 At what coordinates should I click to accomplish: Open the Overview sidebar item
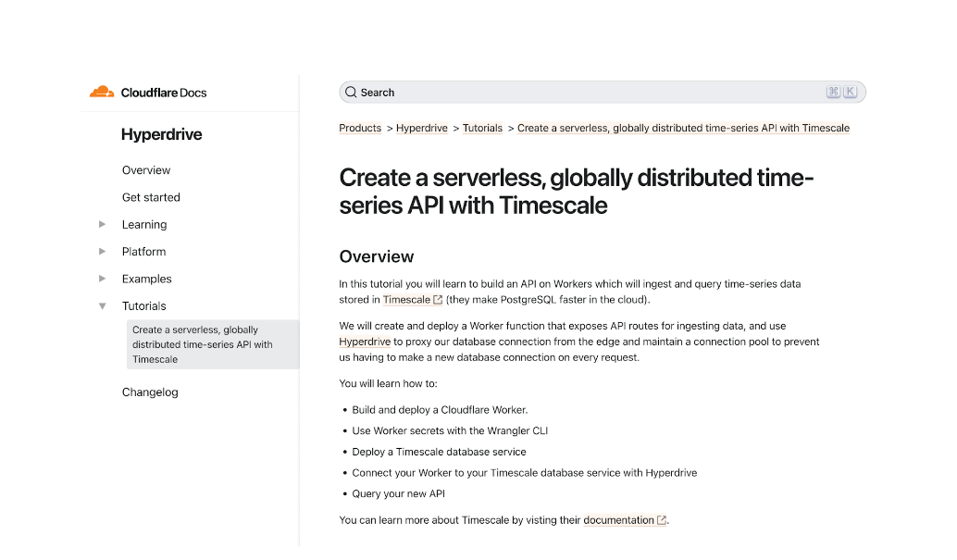click(146, 170)
